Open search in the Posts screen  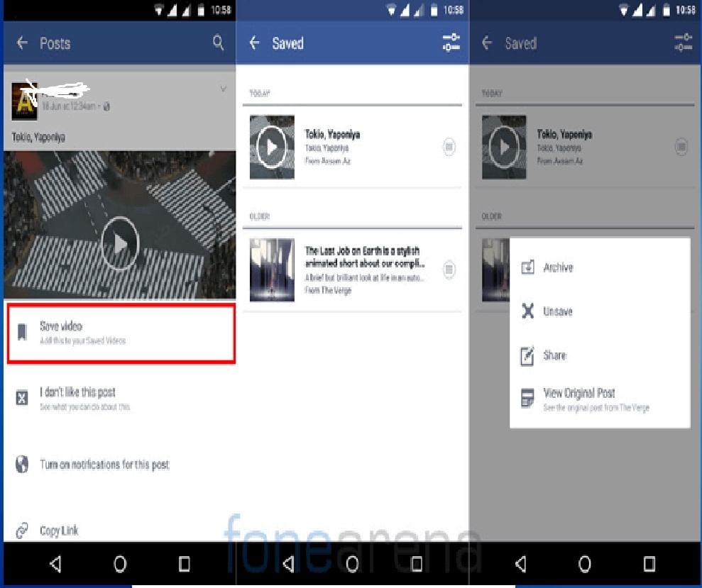218,43
